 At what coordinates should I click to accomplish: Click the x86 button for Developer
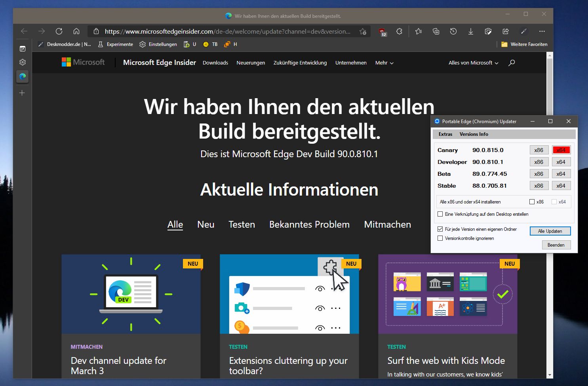[x=539, y=162]
